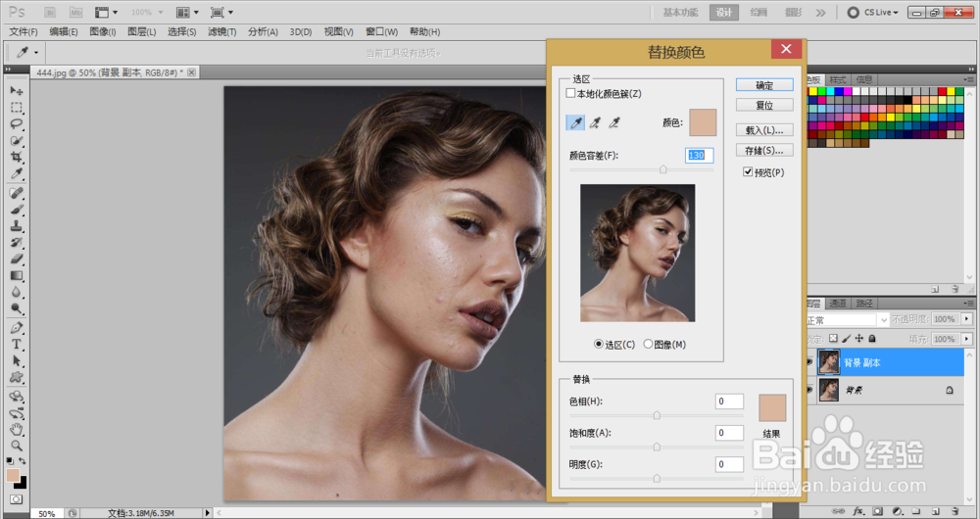Select the Gradient tool
980x519 pixels.
pos(17,275)
